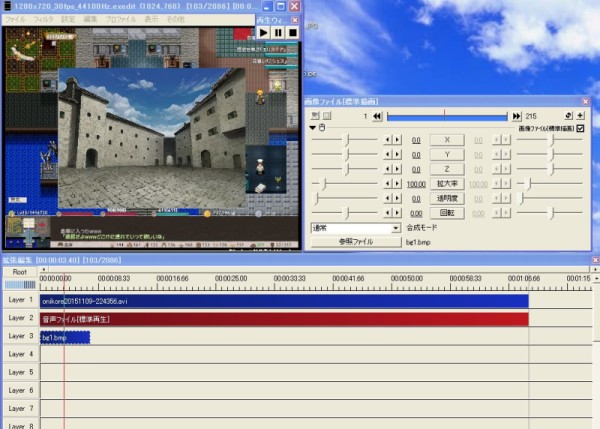Click the add filter effect plus icon
This screenshot has width=600, height=429.
[x=580, y=115]
